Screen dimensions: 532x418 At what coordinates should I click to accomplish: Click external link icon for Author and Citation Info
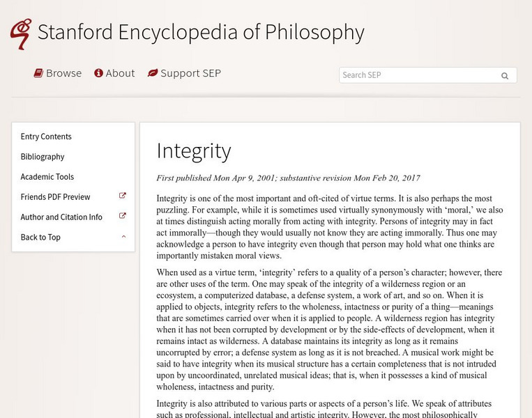point(123,217)
